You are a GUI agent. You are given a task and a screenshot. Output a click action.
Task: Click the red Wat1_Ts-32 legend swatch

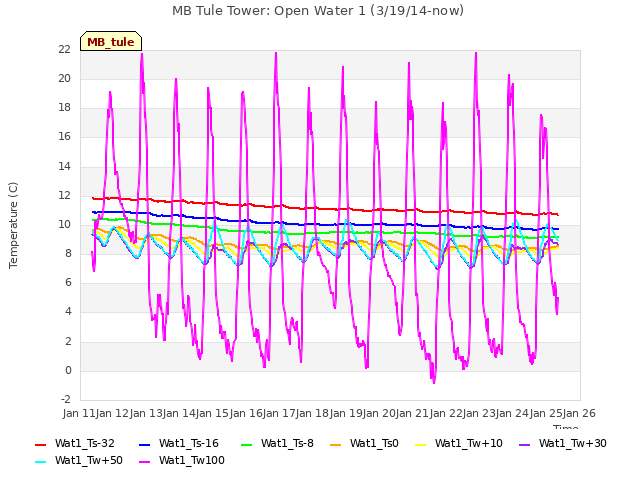41,445
